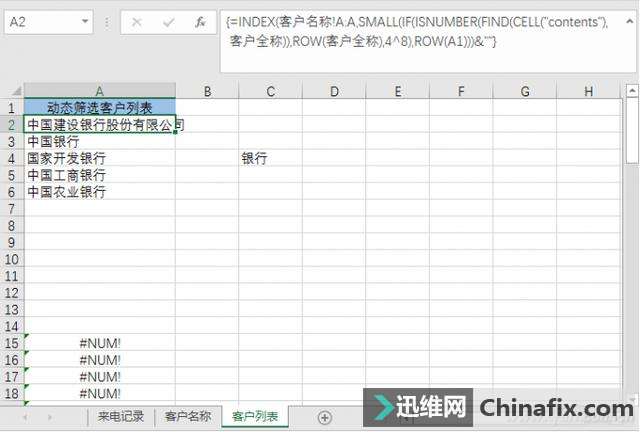Click the #NUM! error in row 16

(x=100, y=360)
